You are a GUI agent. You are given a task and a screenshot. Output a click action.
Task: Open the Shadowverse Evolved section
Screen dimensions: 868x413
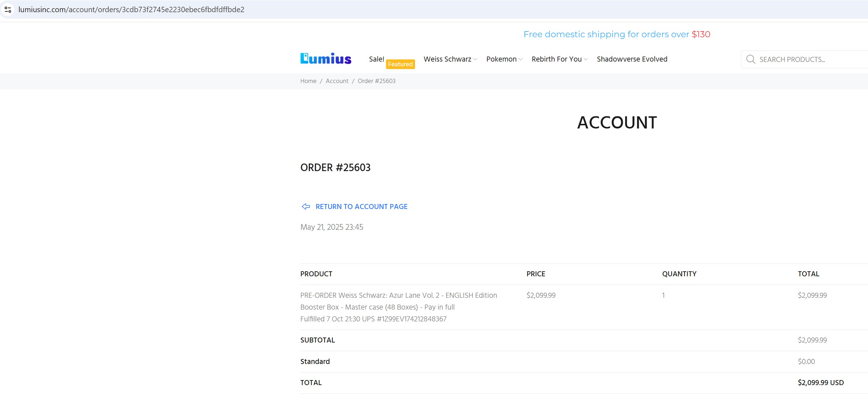[632, 59]
